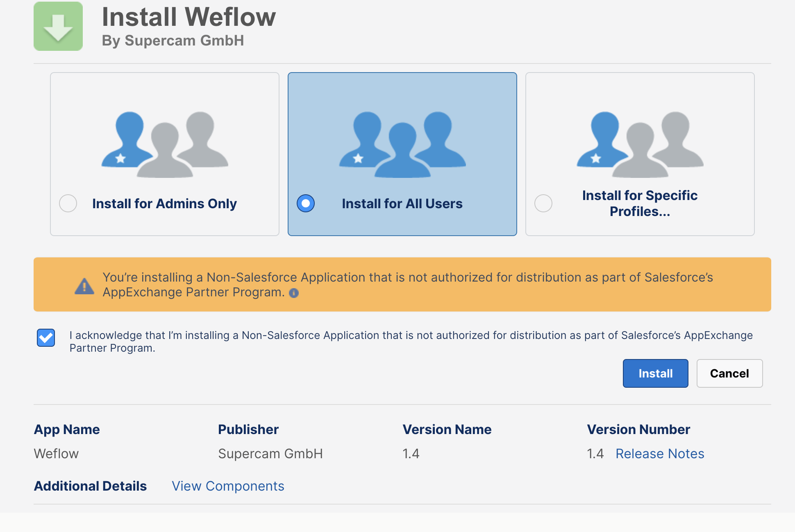Open the Release Notes link

660,454
